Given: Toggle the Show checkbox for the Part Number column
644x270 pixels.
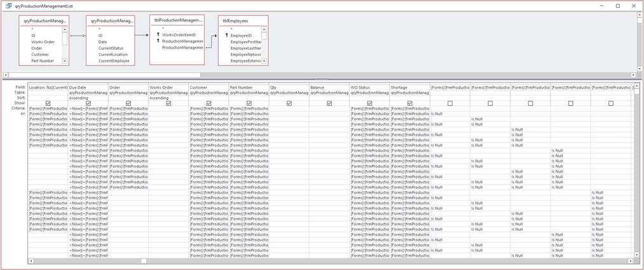Looking at the screenshot, I should point(249,103).
